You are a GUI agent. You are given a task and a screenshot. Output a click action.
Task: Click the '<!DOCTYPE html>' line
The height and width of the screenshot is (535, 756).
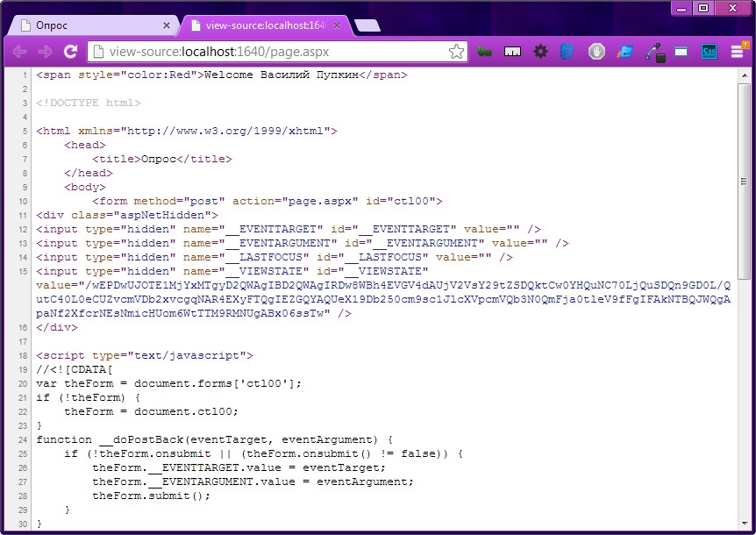[x=89, y=103]
